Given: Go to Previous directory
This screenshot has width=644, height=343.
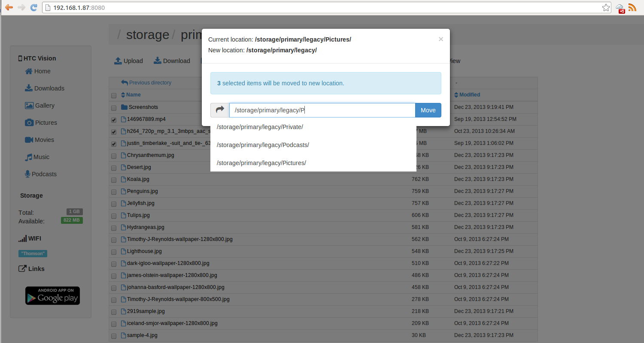Looking at the screenshot, I should pos(146,83).
